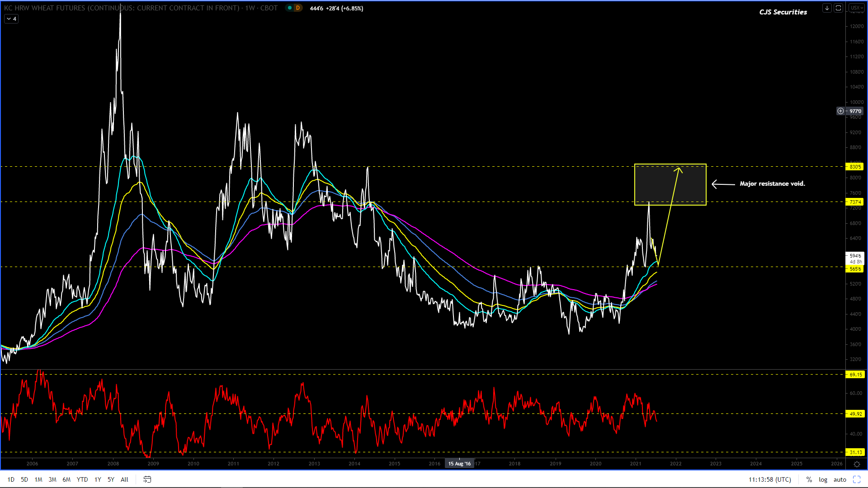Viewport: 868px width, 488px height.
Task: Open chart settings gear icon
Action: click(857, 464)
